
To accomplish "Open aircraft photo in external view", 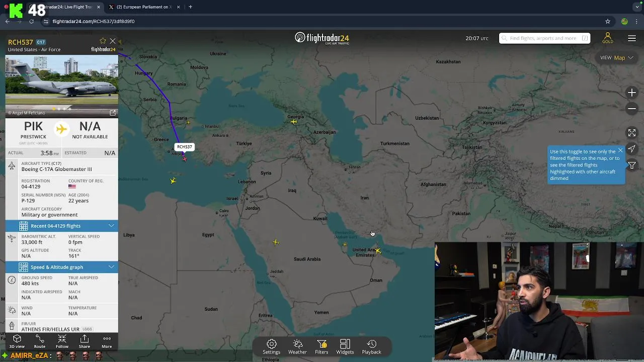I will point(113,113).
